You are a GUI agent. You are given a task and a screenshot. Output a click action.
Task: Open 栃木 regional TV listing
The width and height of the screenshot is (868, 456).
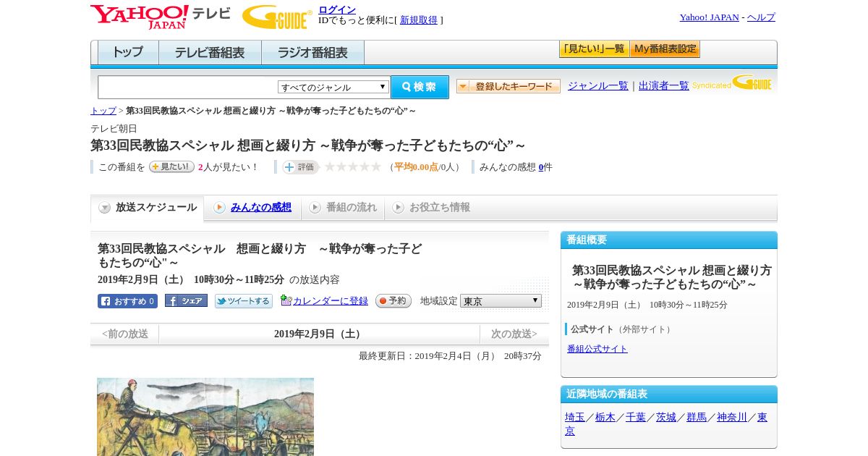(x=605, y=417)
